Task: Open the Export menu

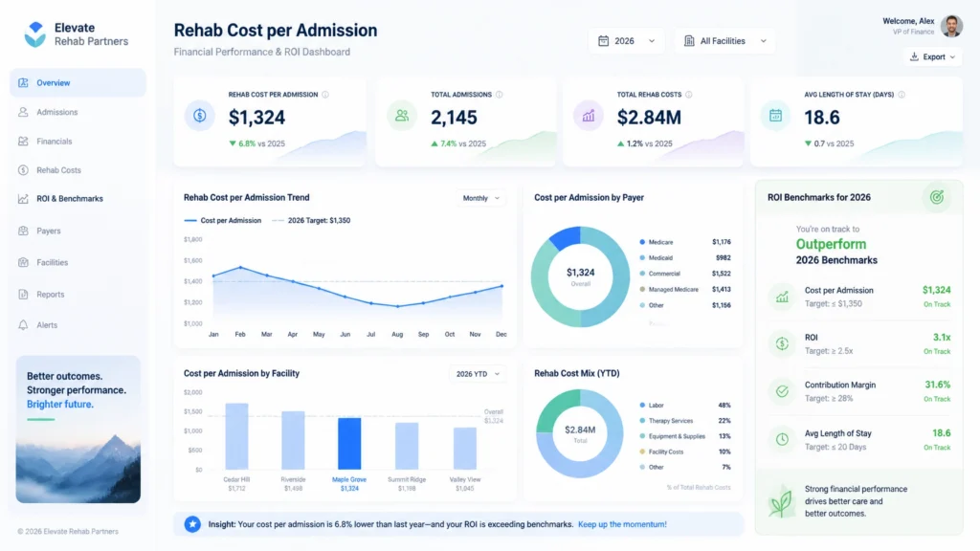Action: click(x=932, y=56)
